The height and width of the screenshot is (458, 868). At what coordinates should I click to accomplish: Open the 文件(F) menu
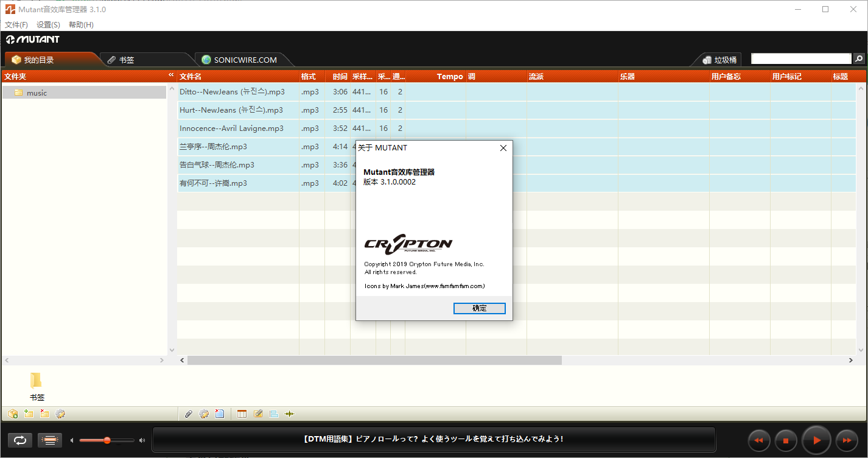(16, 25)
